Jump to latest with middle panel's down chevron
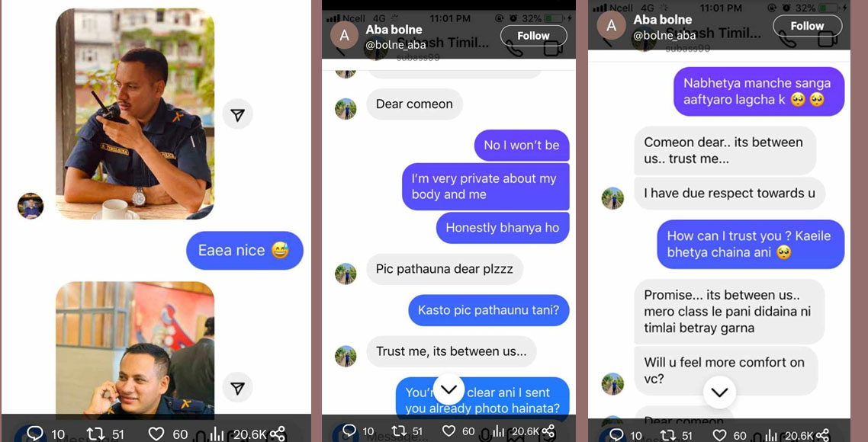The height and width of the screenshot is (442, 868). [448, 389]
